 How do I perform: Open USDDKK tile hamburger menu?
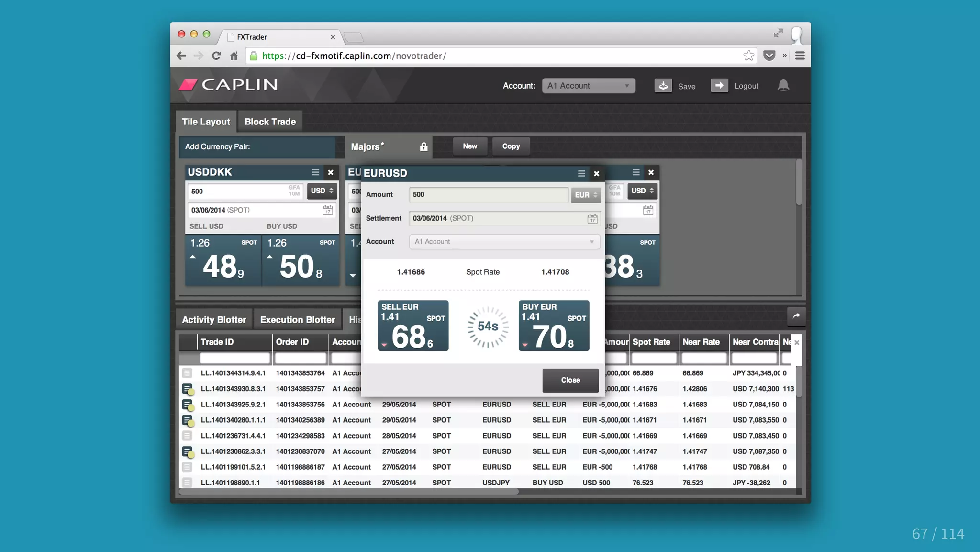pyautogui.click(x=315, y=172)
